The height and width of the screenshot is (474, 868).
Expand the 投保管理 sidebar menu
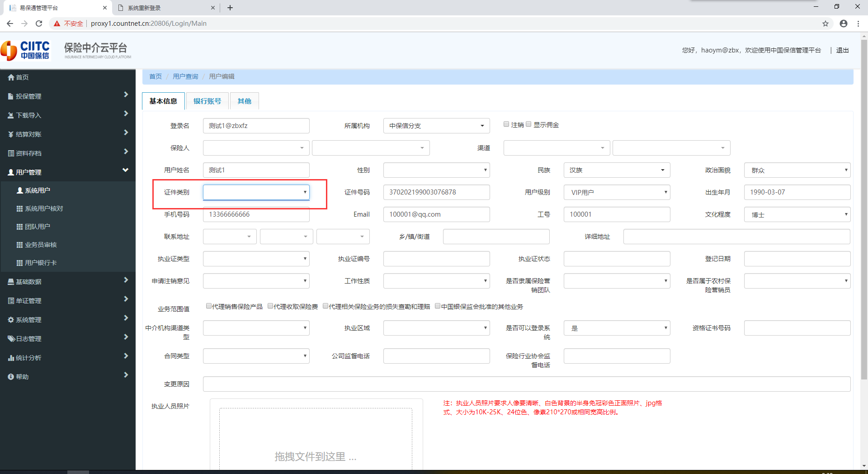[x=68, y=96]
